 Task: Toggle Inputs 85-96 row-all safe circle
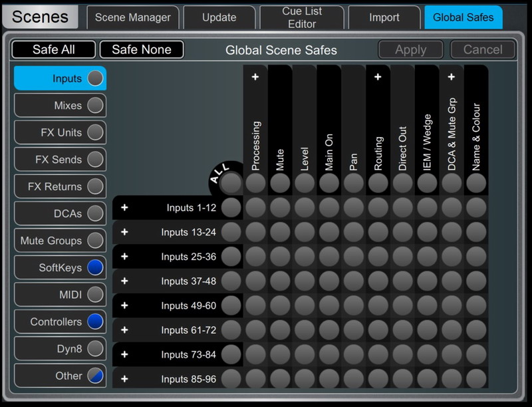(x=231, y=378)
